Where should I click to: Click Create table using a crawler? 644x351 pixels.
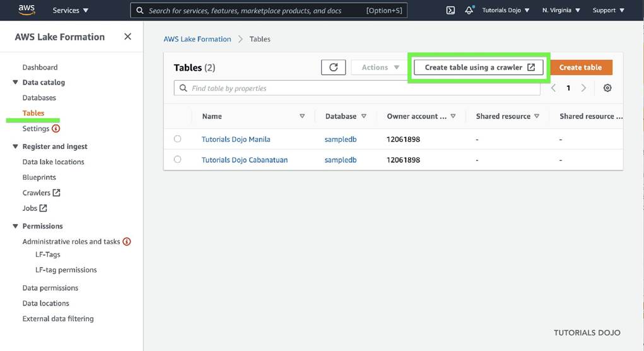(x=479, y=68)
